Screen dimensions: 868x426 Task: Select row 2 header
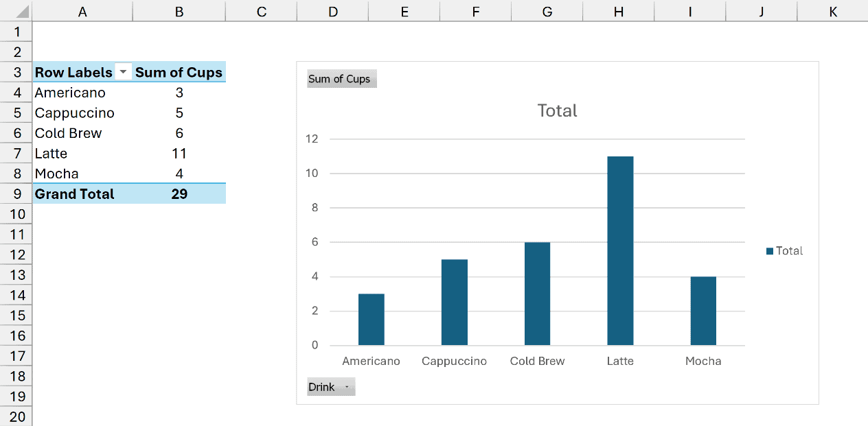coord(16,52)
